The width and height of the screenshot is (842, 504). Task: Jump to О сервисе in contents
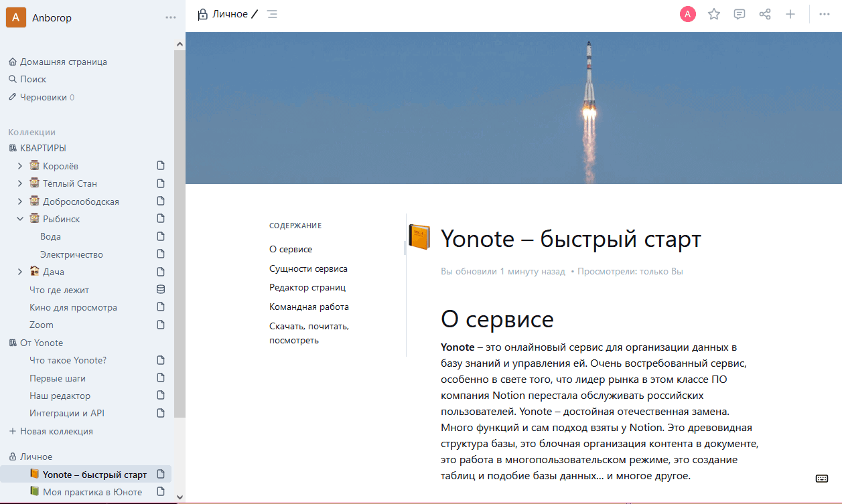click(x=291, y=249)
